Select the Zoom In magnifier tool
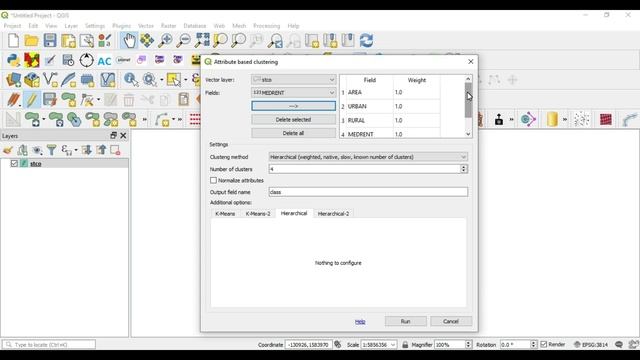The height and width of the screenshot is (360, 640). pos(165,40)
